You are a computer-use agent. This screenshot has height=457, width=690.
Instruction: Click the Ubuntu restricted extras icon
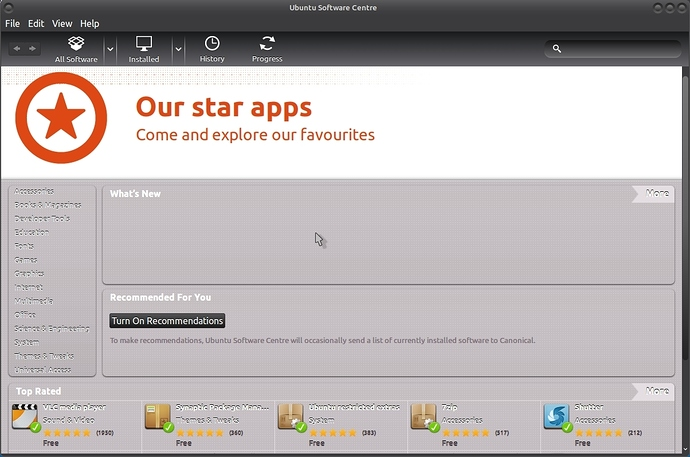(x=291, y=417)
